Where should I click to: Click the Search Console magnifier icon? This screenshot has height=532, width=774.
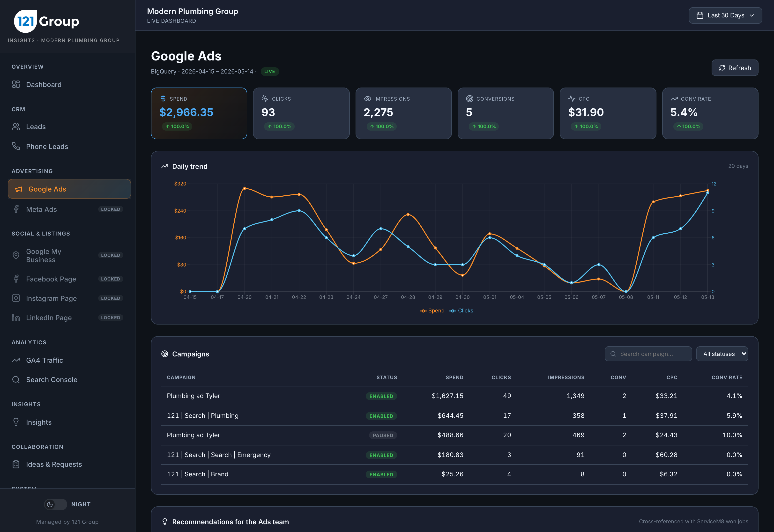[x=16, y=379]
